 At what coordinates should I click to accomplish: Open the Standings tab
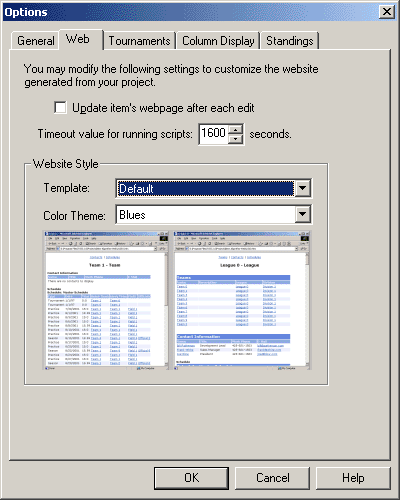pos(290,41)
